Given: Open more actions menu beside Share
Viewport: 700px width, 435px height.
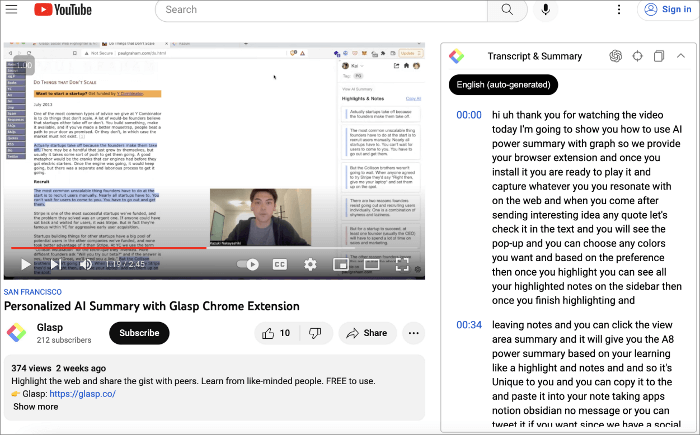Looking at the screenshot, I should pos(413,333).
